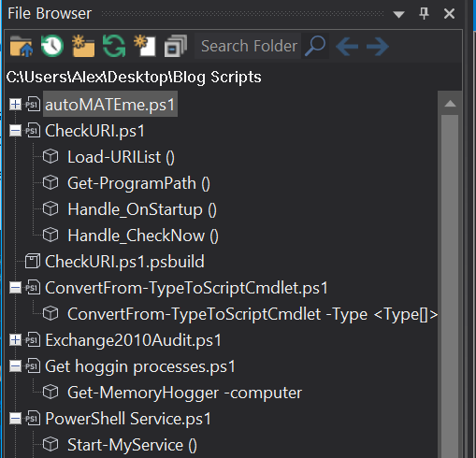Image resolution: width=476 pixels, height=458 pixels.
Task: Toggle the panel auto-hide pin
Action: click(424, 13)
